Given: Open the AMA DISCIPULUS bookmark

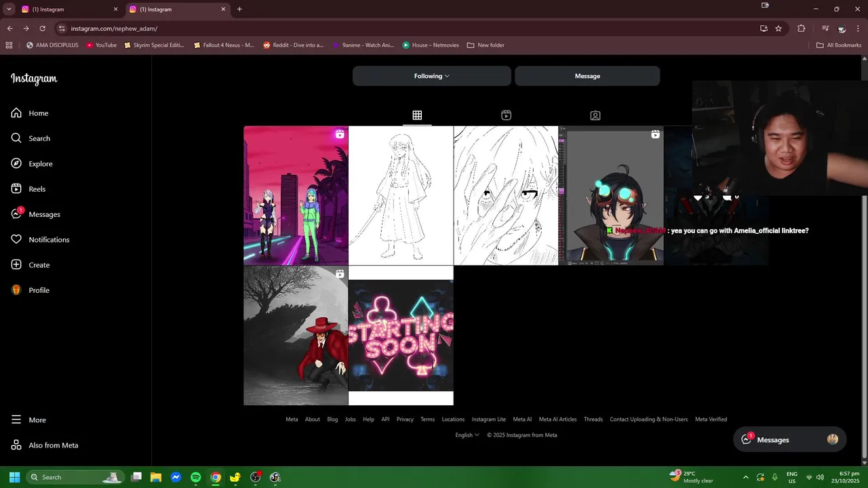Looking at the screenshot, I should [x=52, y=45].
